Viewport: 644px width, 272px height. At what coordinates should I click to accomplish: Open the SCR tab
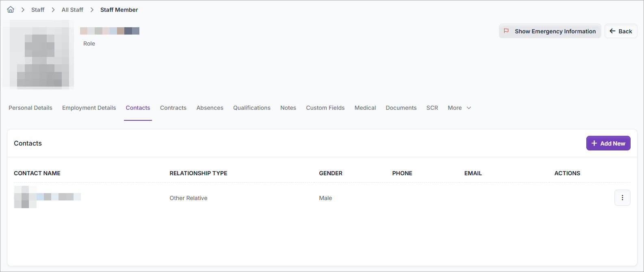(x=432, y=108)
